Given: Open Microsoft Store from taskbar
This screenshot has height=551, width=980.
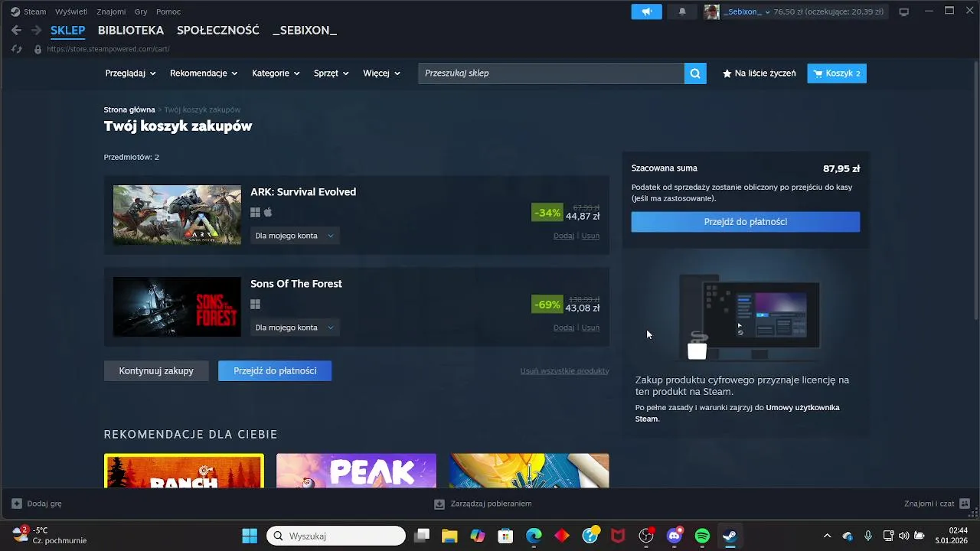Looking at the screenshot, I should coord(505,536).
